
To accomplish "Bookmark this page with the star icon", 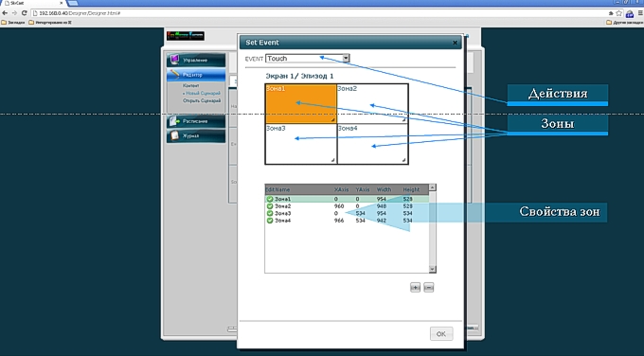I will click(x=619, y=13).
